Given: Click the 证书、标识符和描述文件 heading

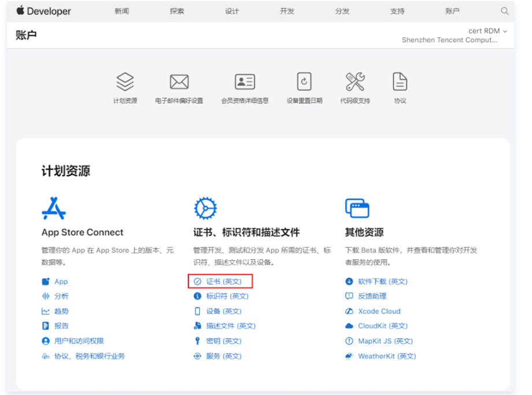Looking at the screenshot, I should (247, 232).
